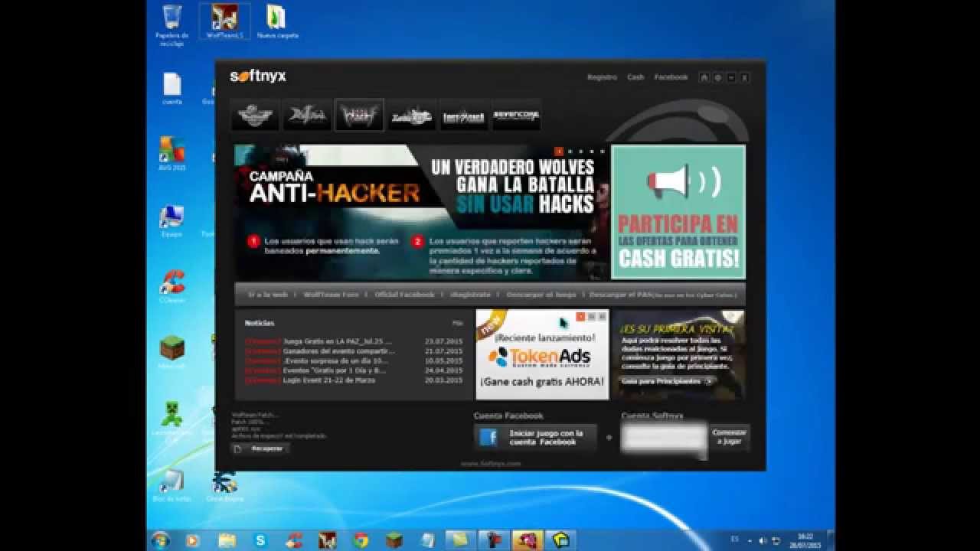This screenshot has height=551, width=980.
Task: Open the Participa en Cash Gratis banner
Action: (x=678, y=212)
